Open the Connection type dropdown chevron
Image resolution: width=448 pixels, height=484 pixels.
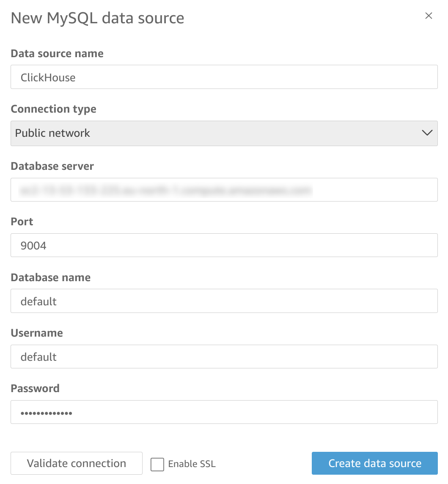point(427,133)
